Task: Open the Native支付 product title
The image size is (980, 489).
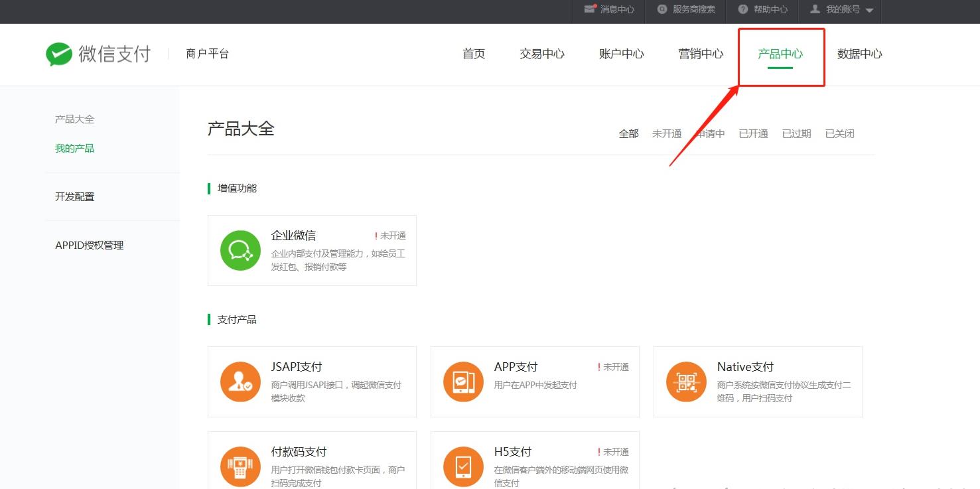Action: tap(745, 367)
